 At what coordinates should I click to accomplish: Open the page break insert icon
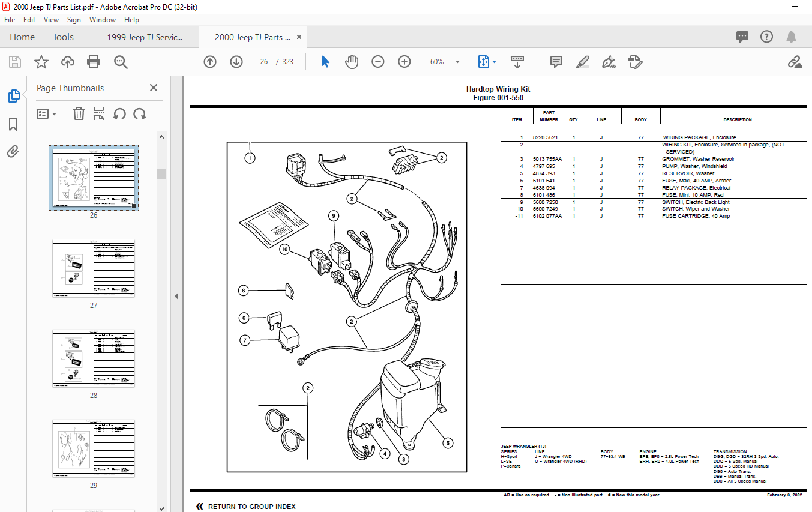click(99, 113)
